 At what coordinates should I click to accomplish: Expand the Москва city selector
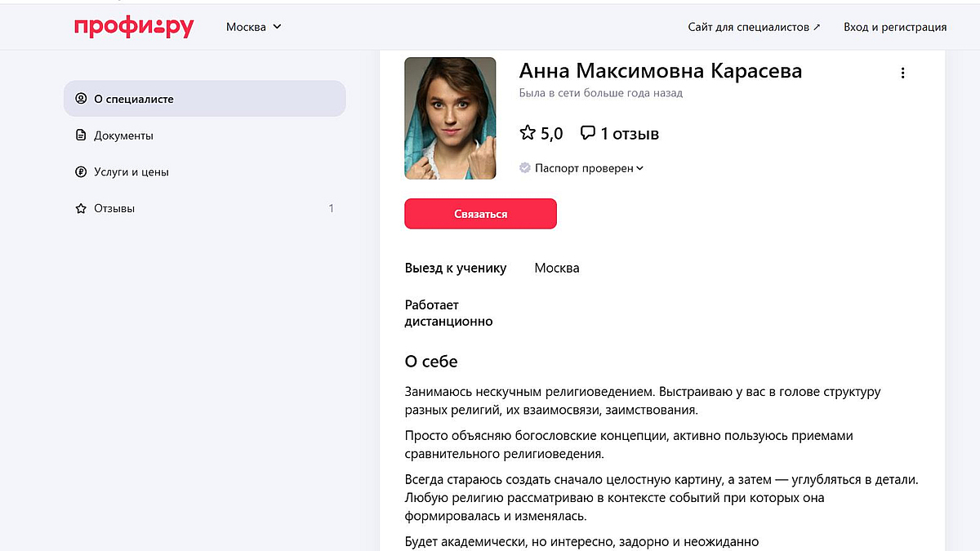[x=253, y=27]
